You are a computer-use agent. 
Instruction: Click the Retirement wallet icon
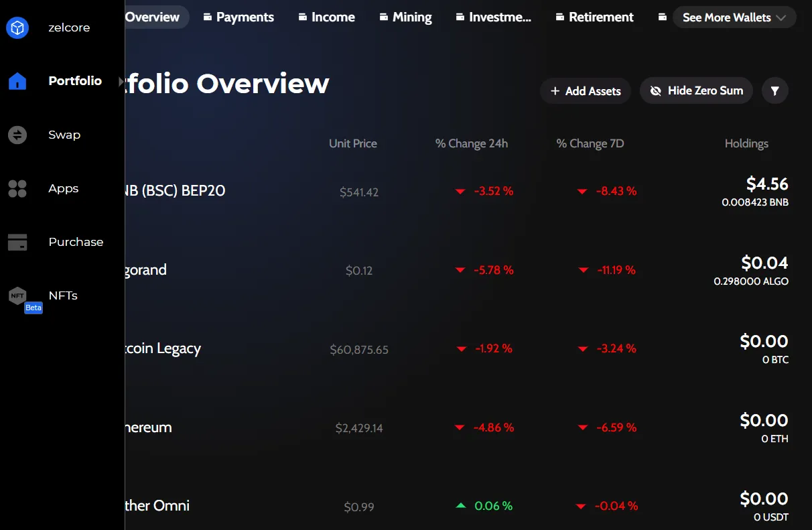click(x=560, y=17)
